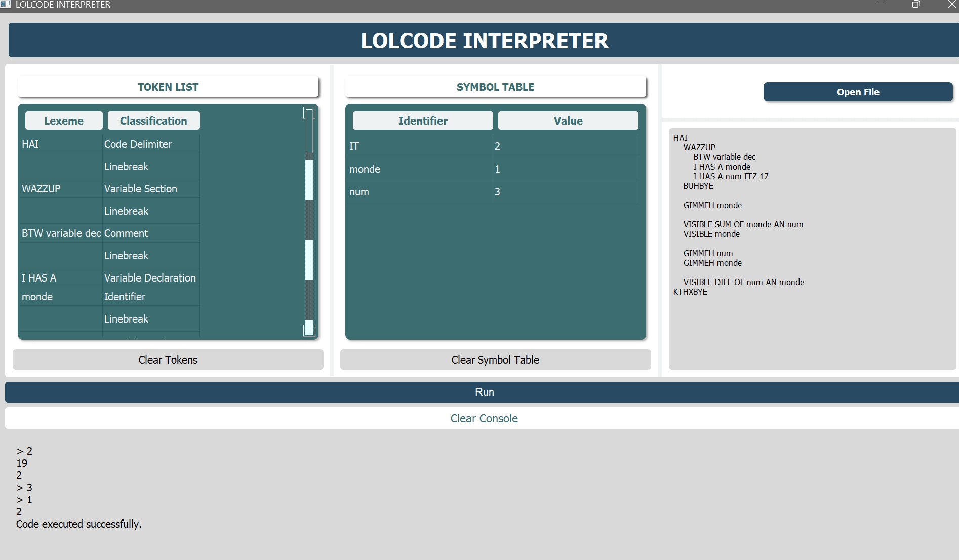Click the first Linebreak classification cell
959x560 pixels.
pos(151,167)
